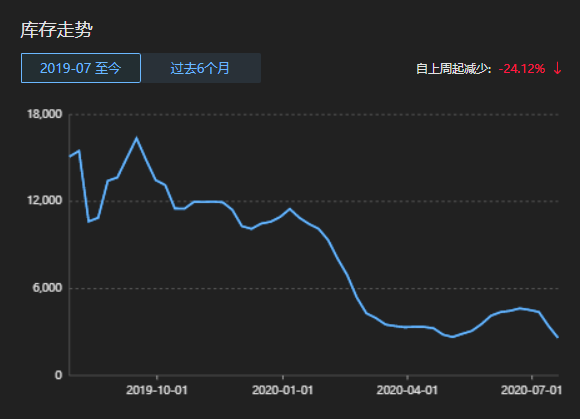Click the 2020-01-01 axis date label
580x419 pixels.
[283, 390]
